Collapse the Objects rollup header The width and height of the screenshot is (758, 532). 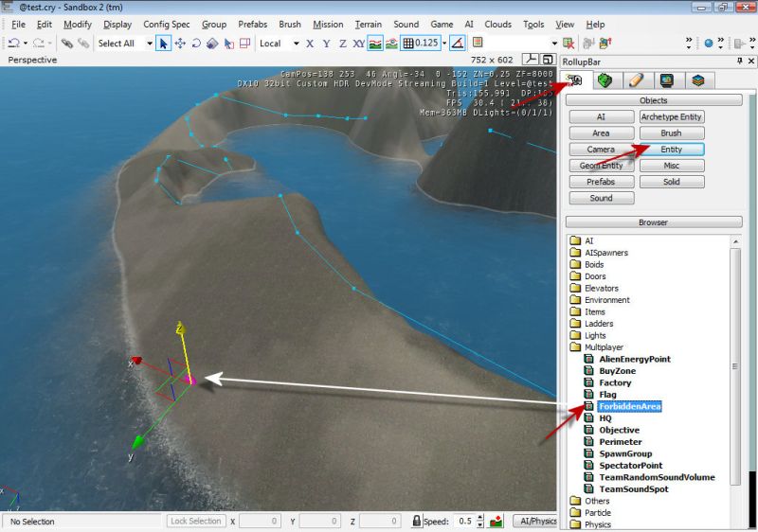pos(654,100)
